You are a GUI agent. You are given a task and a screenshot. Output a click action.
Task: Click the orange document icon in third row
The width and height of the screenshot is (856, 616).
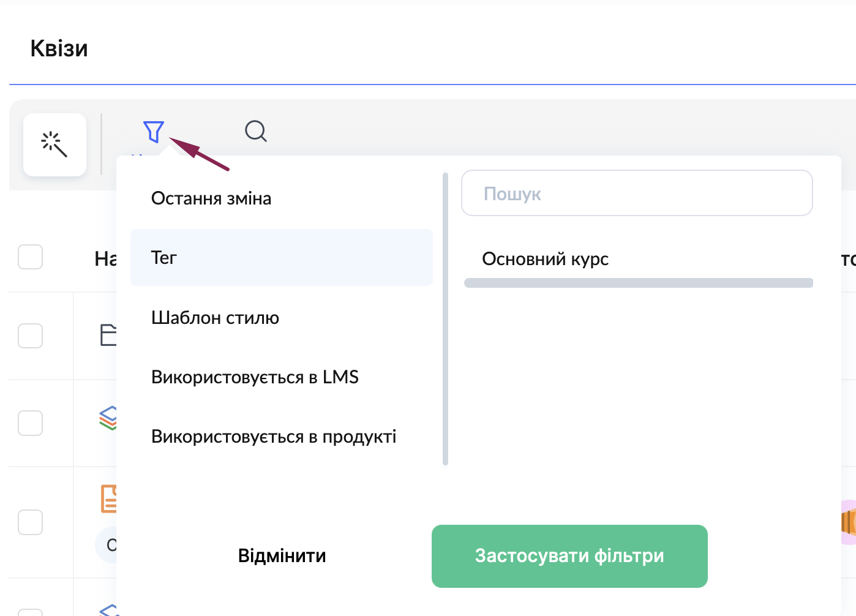[x=109, y=498]
